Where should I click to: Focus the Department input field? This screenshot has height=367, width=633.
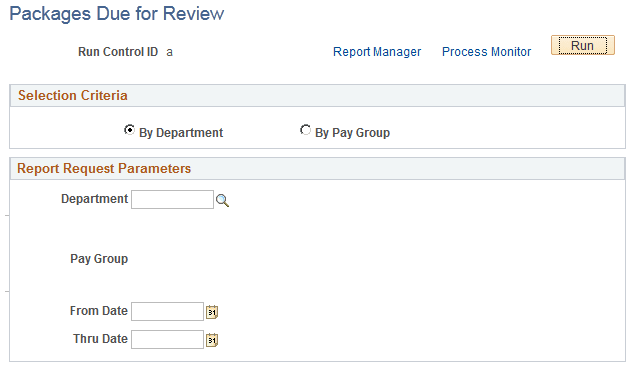[172, 199]
